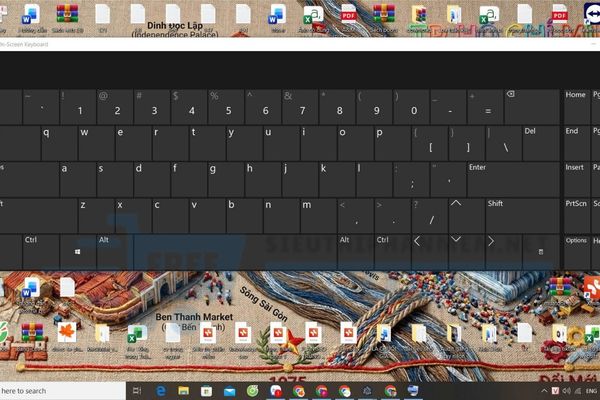
Task: Open the ENG language switcher
Action: click(x=589, y=391)
